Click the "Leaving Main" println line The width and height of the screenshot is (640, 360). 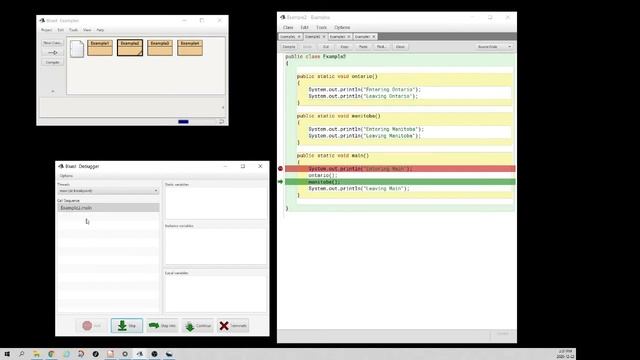click(x=359, y=189)
